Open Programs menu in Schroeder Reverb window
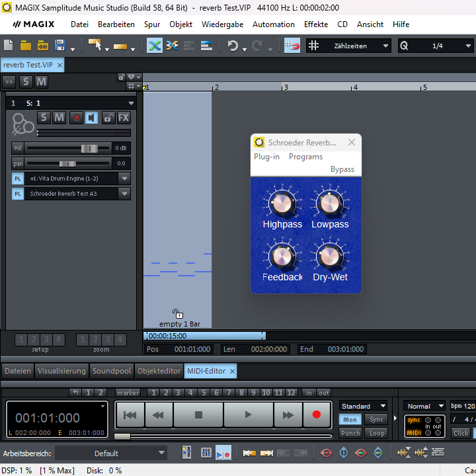 [305, 157]
